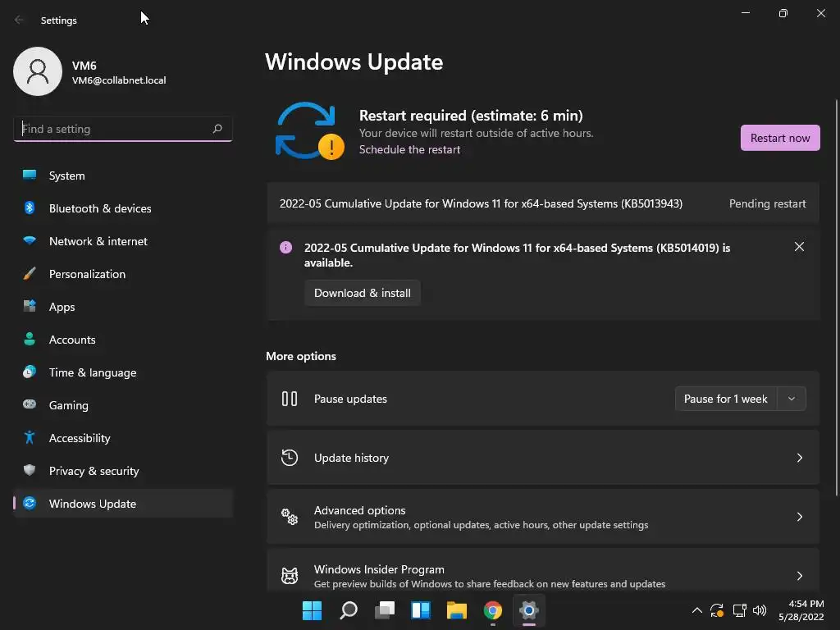Open Widgets from the taskbar
The width and height of the screenshot is (840, 630).
pos(421,610)
